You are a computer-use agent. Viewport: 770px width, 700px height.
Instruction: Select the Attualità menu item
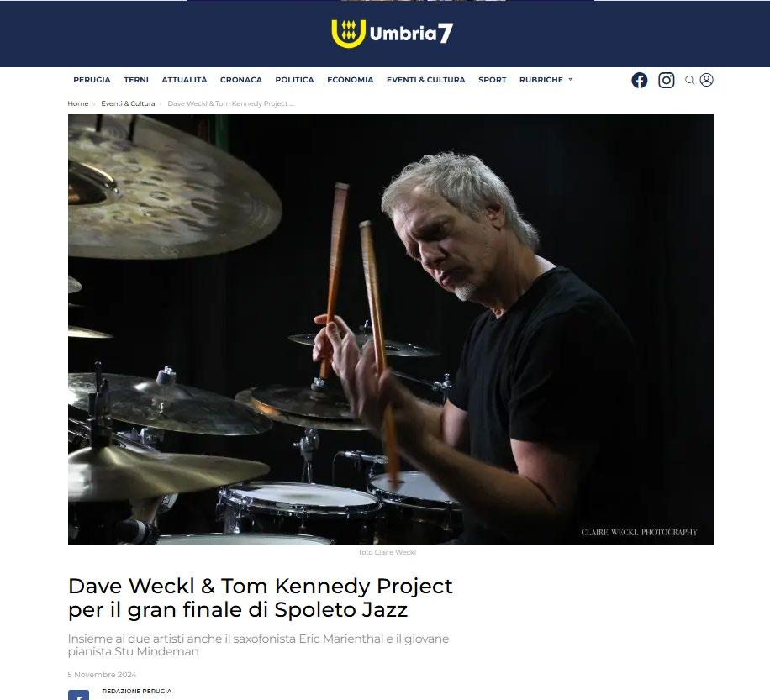(x=184, y=80)
